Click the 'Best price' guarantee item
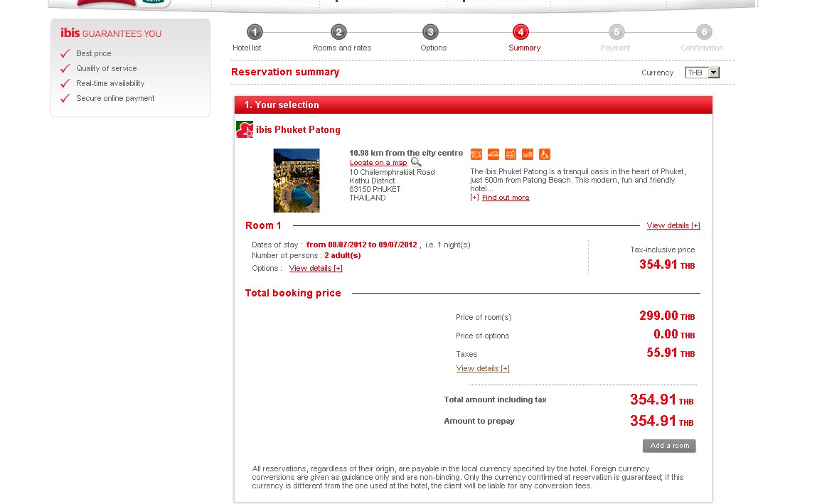822x504 pixels. click(x=93, y=53)
